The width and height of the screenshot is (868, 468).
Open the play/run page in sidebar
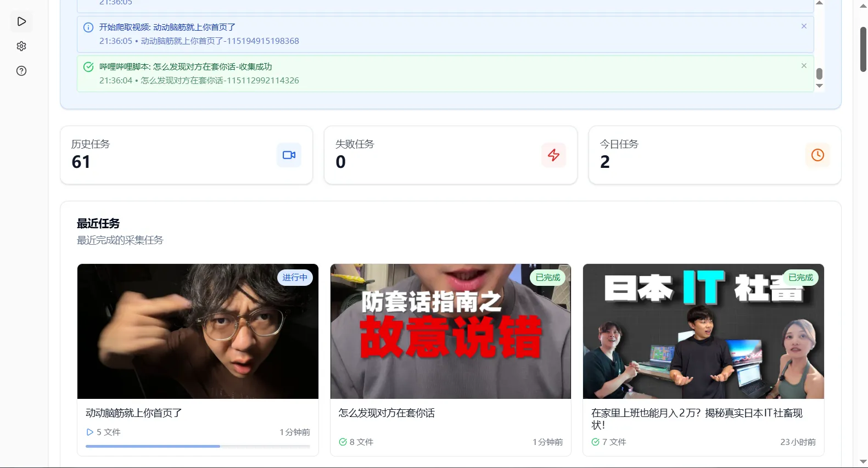[21, 21]
